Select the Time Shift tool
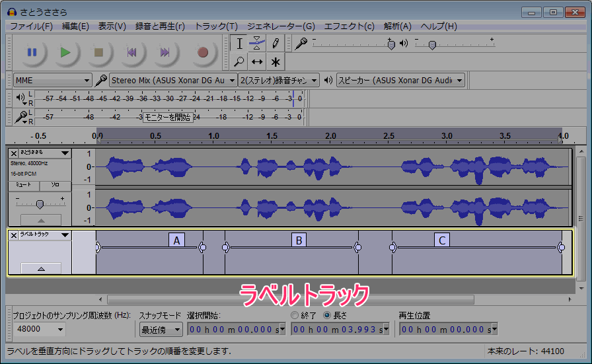The height and width of the screenshot is (364, 592). [257, 61]
